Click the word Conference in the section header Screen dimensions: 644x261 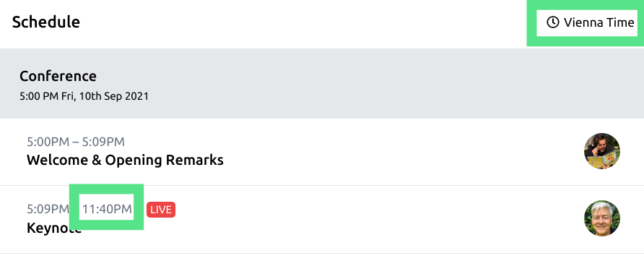(x=58, y=76)
